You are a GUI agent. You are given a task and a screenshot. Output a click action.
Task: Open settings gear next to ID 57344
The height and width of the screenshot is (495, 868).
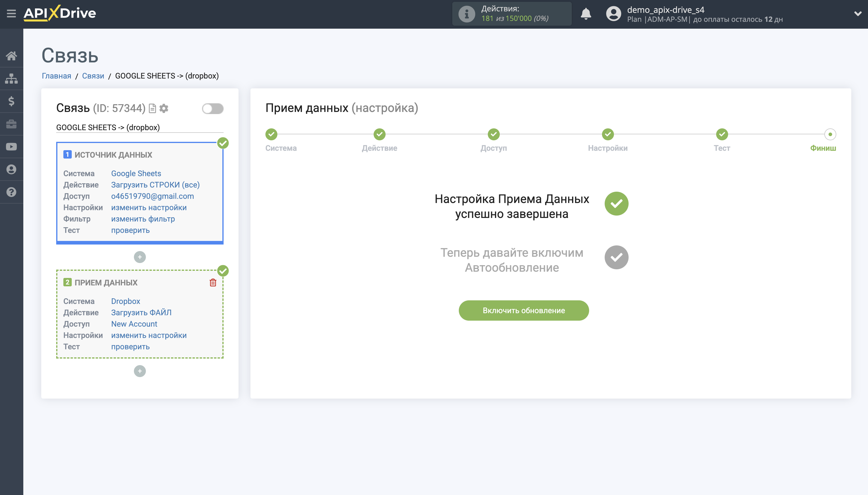coord(164,108)
